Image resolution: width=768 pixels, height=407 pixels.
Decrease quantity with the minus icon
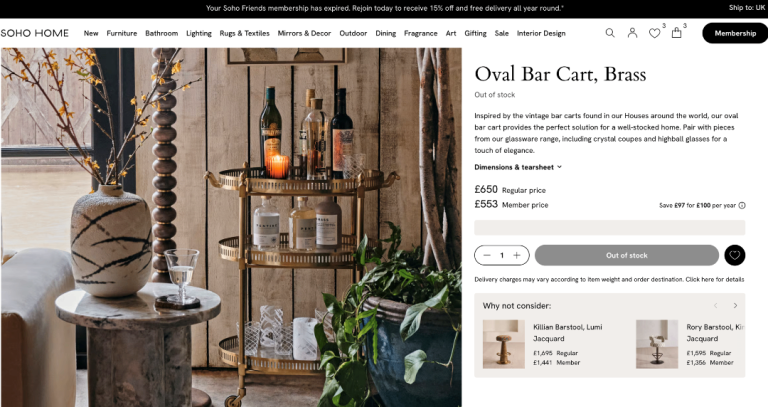coord(486,255)
